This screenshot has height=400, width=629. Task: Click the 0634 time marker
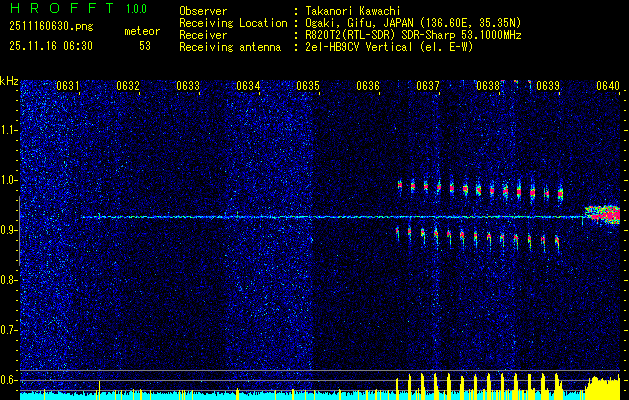coord(248,86)
